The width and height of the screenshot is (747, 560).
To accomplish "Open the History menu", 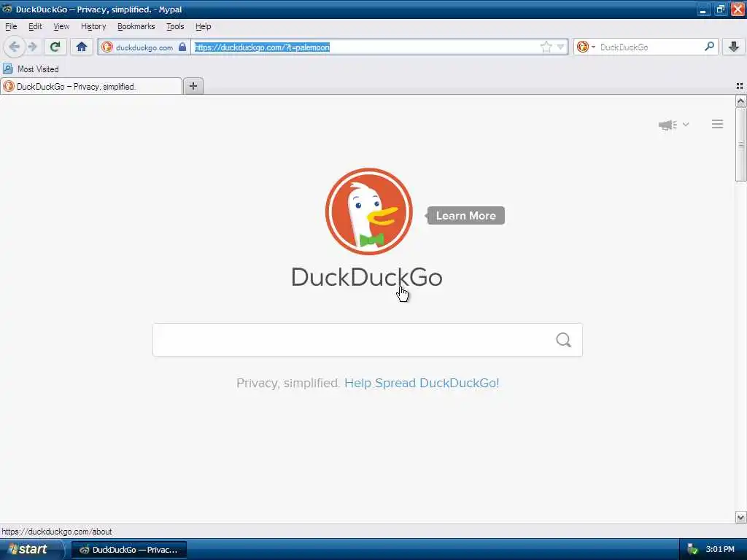I will (x=93, y=26).
